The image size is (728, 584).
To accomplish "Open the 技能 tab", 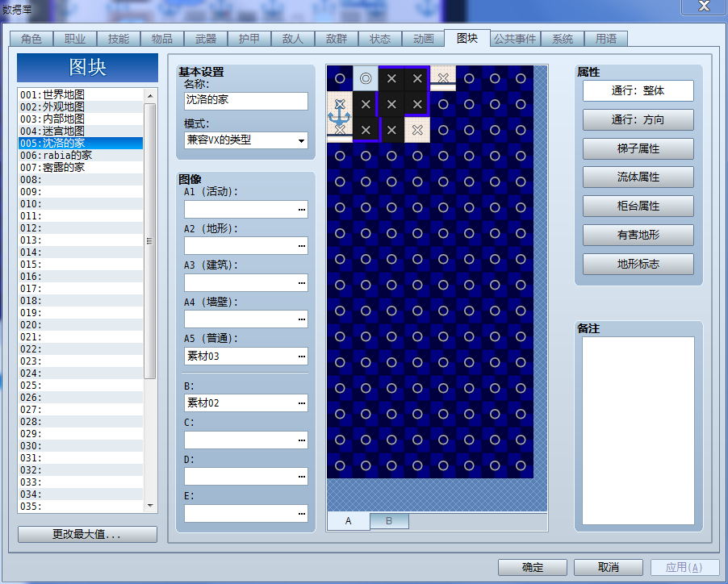I will coord(119,39).
